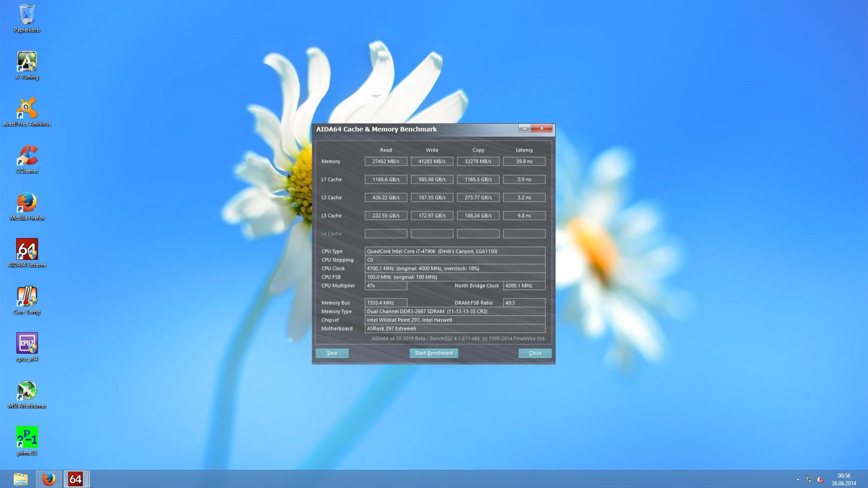
Task: Open the Papierkorb recycle bin icon
Action: [x=27, y=19]
